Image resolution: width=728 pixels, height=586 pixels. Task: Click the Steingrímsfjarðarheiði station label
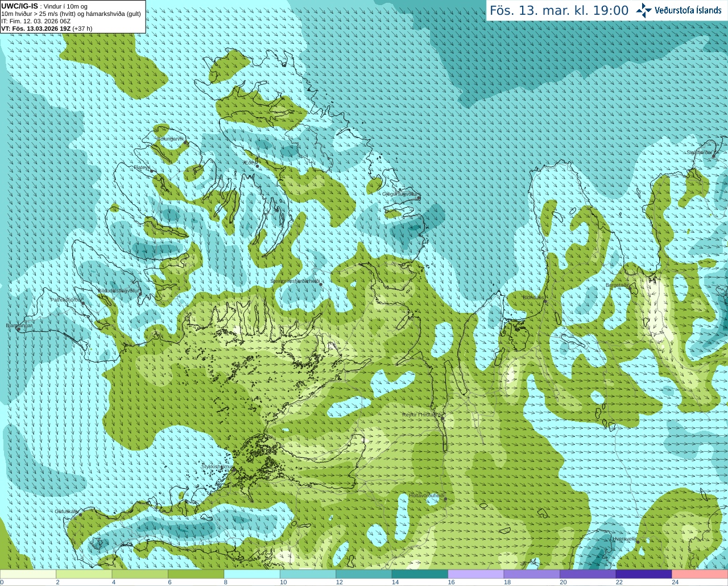pyautogui.click(x=295, y=281)
